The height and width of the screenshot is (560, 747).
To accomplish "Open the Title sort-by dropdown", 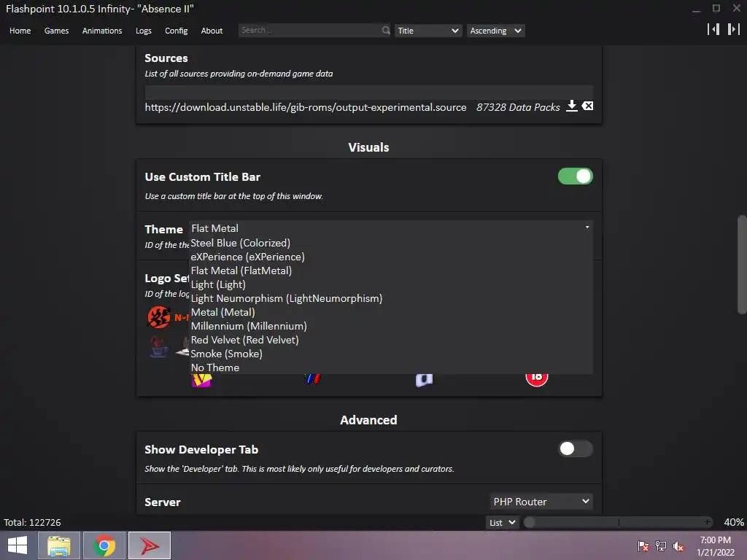I will 427,31.
